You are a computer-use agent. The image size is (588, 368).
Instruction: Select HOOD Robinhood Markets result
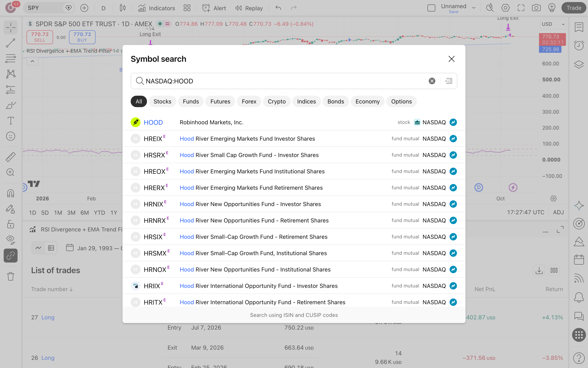click(294, 122)
